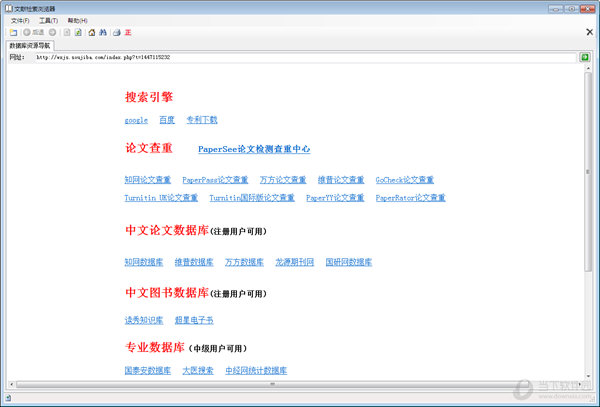Open the 龙源期刊网 link

point(295,262)
